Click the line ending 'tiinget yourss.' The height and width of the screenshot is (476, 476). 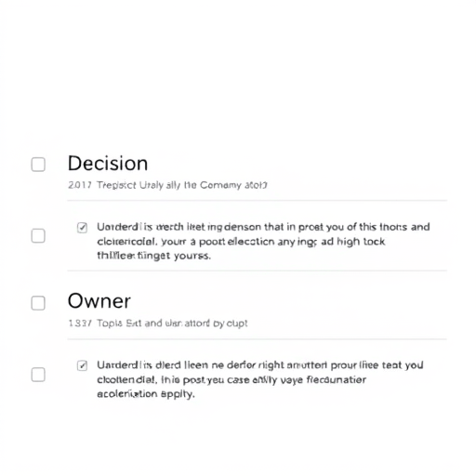point(153,256)
